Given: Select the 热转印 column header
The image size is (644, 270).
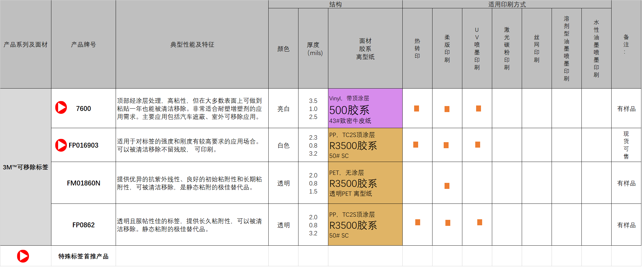Looking at the screenshot, I should click(x=418, y=48).
